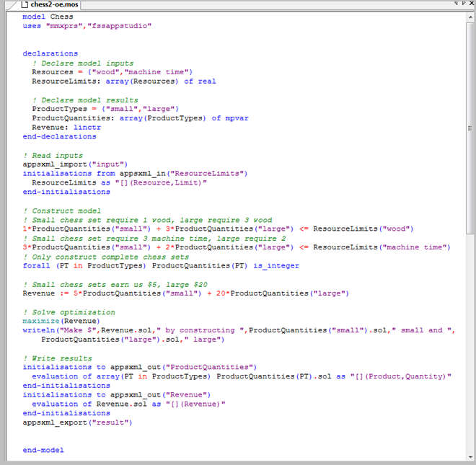The image size is (476, 465).
Task: Click the machine time constraint line
Action: (x=236, y=247)
